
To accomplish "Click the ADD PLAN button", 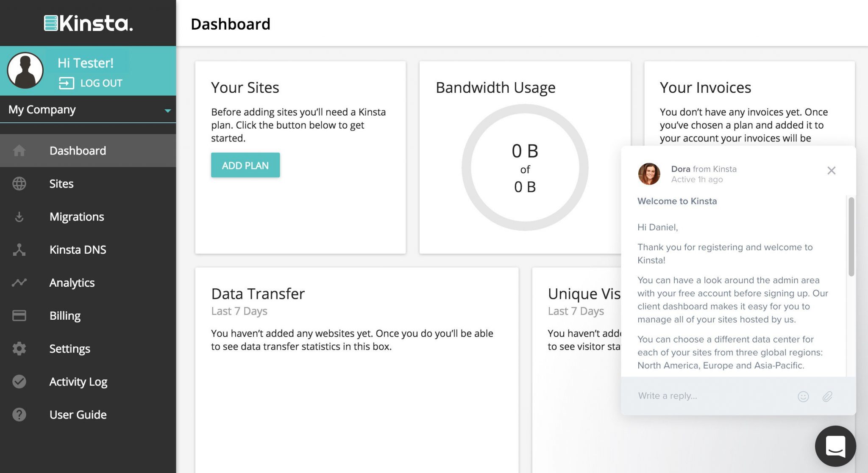I will coord(245,165).
